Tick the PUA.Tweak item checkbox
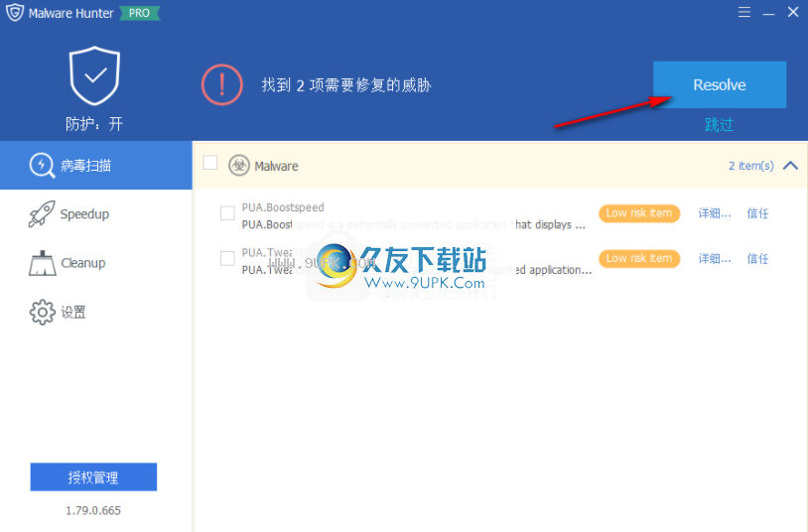The image size is (808, 532). 227,258
